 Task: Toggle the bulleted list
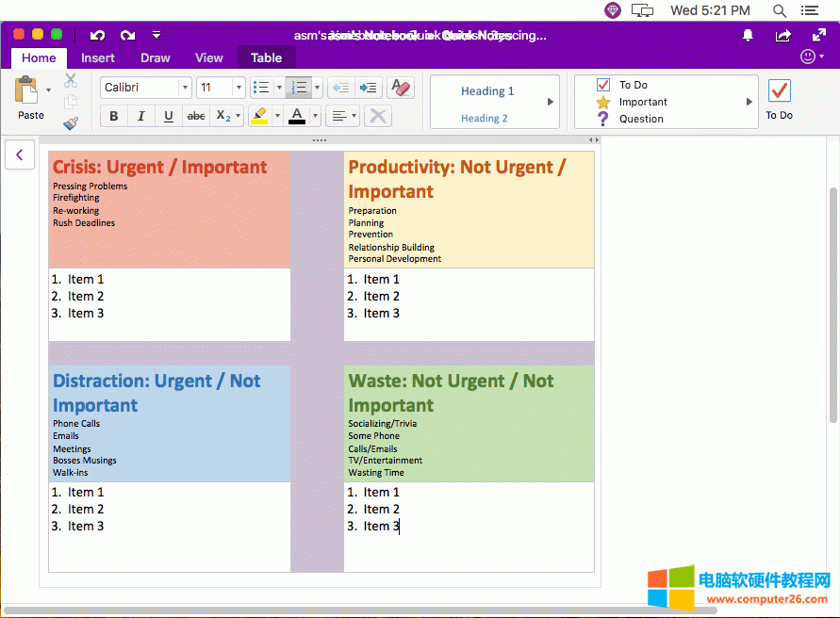click(x=261, y=87)
